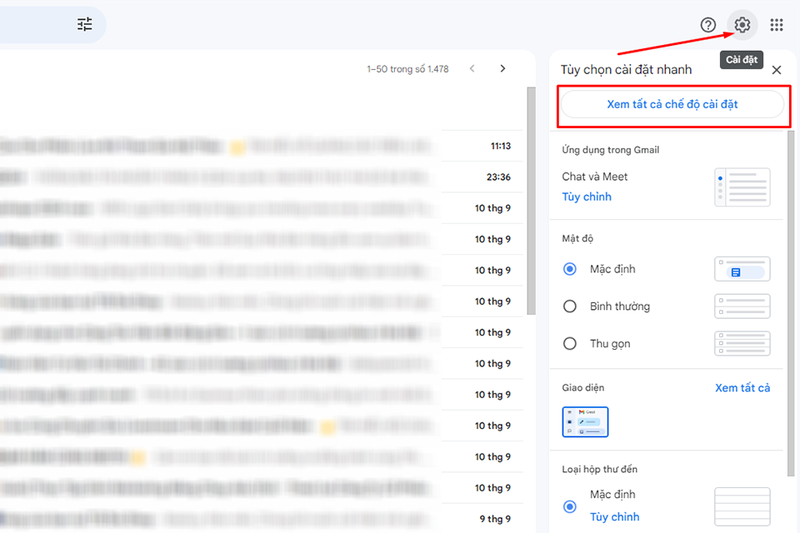
Task: Click the Chat và Meet layout preview image
Action: (742, 187)
